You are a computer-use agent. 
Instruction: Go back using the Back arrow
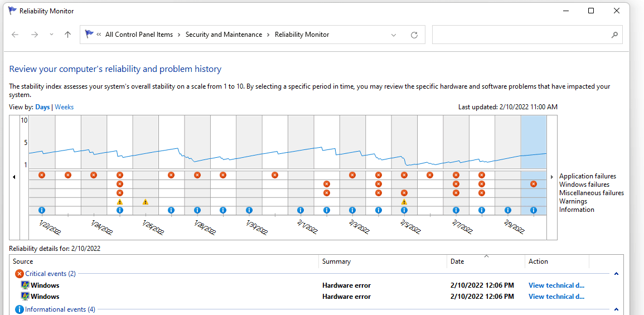click(x=15, y=35)
